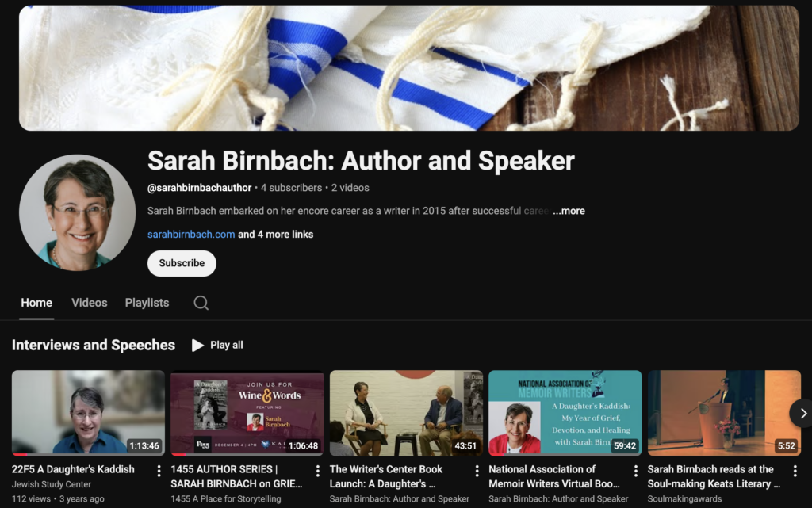The image size is (812, 508).
Task: Click title 'The Writer's Center Book Launch: A Daughter's ...'
Action: [386, 476]
